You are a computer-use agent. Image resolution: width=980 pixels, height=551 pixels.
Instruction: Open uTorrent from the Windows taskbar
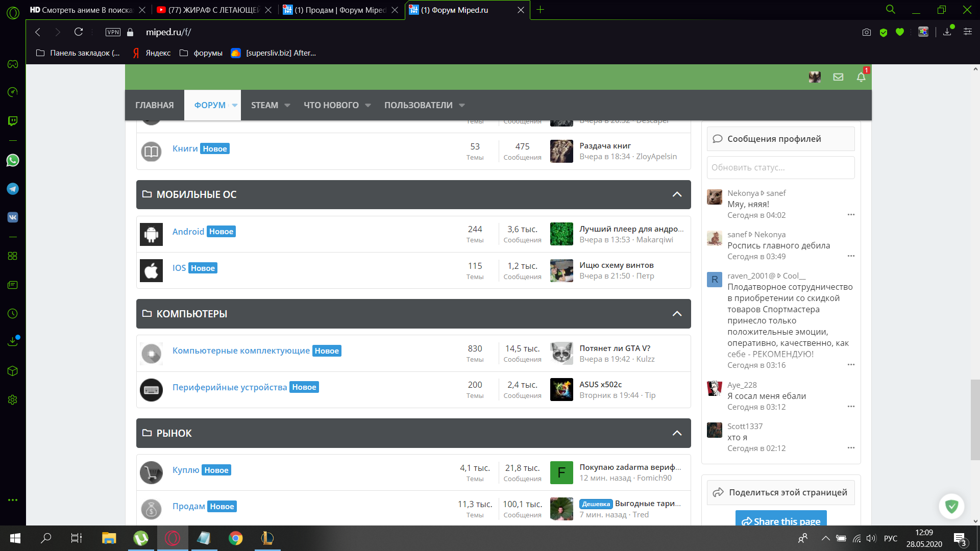pos(141,538)
